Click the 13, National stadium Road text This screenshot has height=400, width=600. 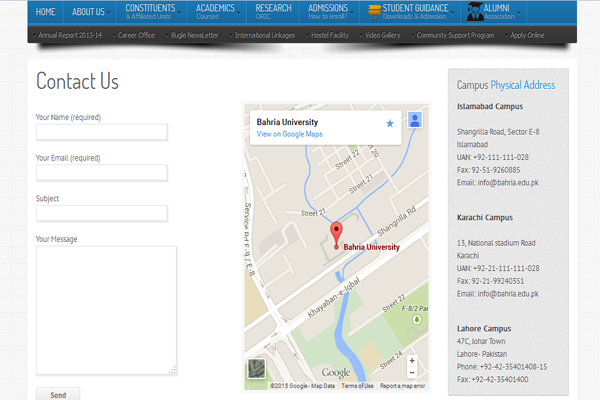point(496,243)
